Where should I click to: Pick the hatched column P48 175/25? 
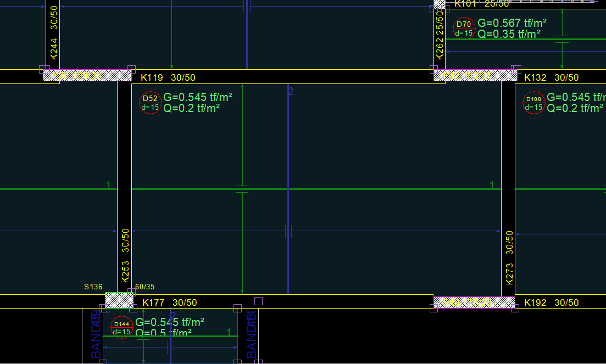474,303
